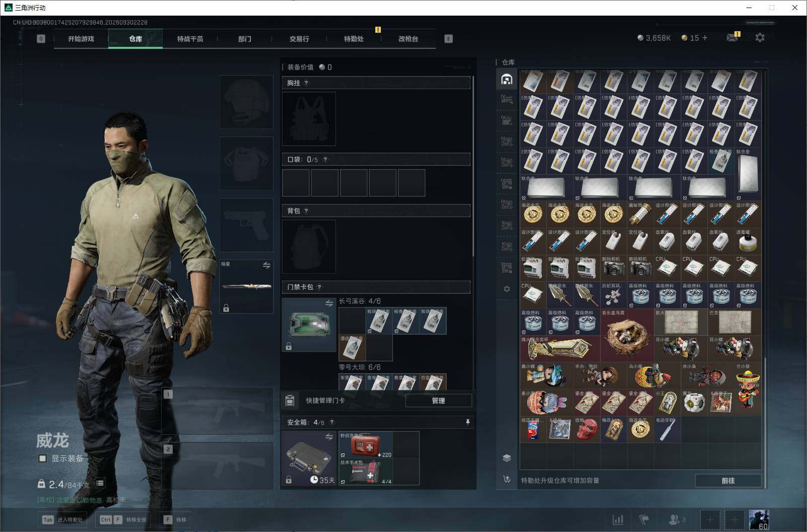
Task: Click the empty helmet equipment slot
Action: pos(246,102)
